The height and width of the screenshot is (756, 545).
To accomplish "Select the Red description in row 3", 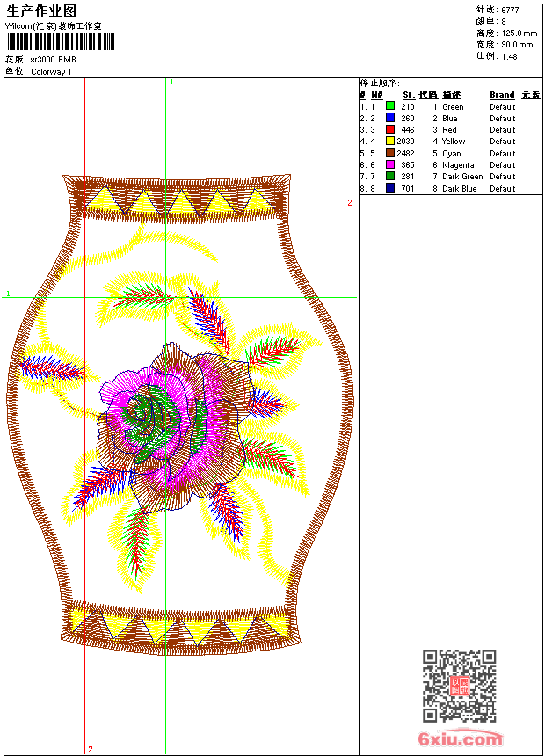I will [449, 130].
